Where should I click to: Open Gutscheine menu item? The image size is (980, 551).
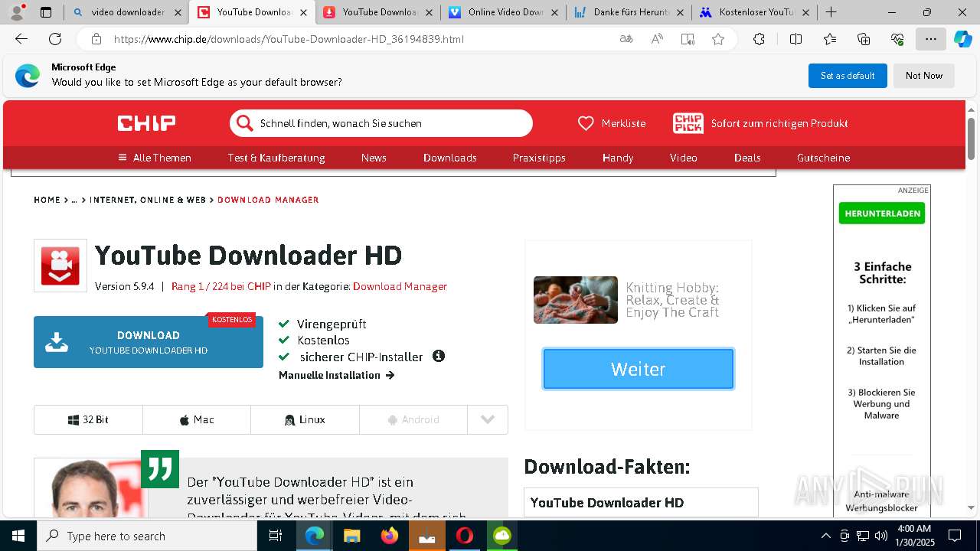[824, 158]
